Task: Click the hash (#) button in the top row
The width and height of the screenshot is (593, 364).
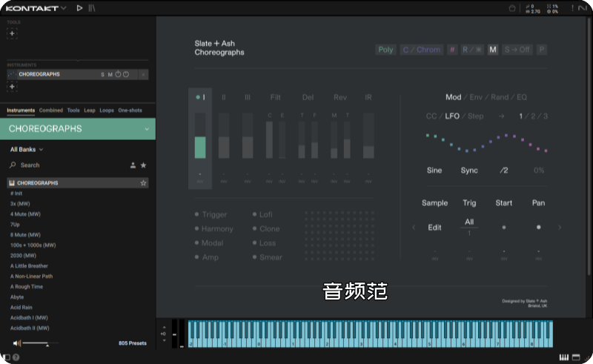Action: tap(452, 50)
